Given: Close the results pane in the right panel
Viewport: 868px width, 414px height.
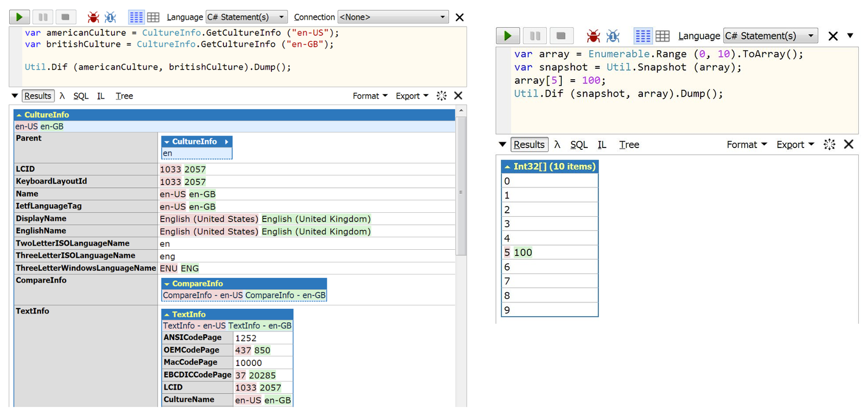Looking at the screenshot, I should [x=849, y=145].
